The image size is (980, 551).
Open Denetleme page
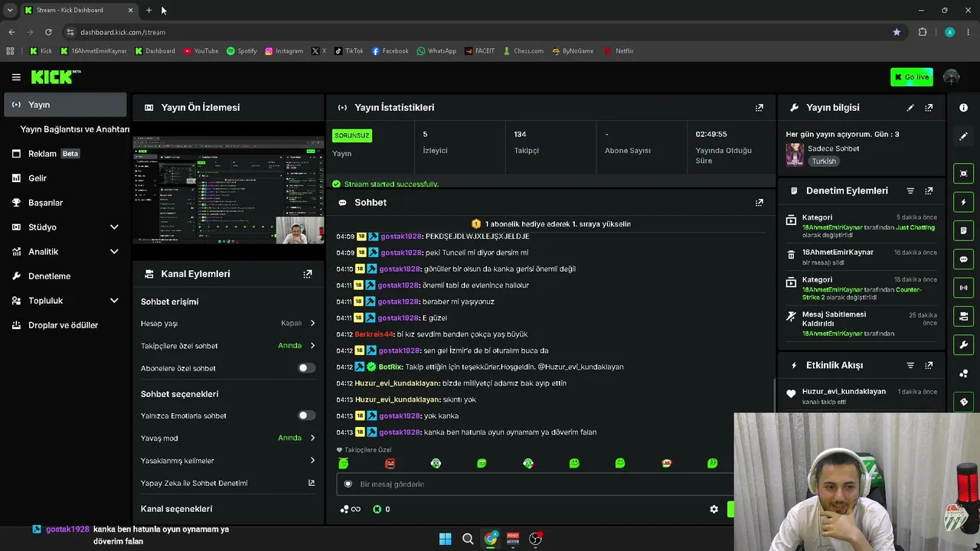49,276
